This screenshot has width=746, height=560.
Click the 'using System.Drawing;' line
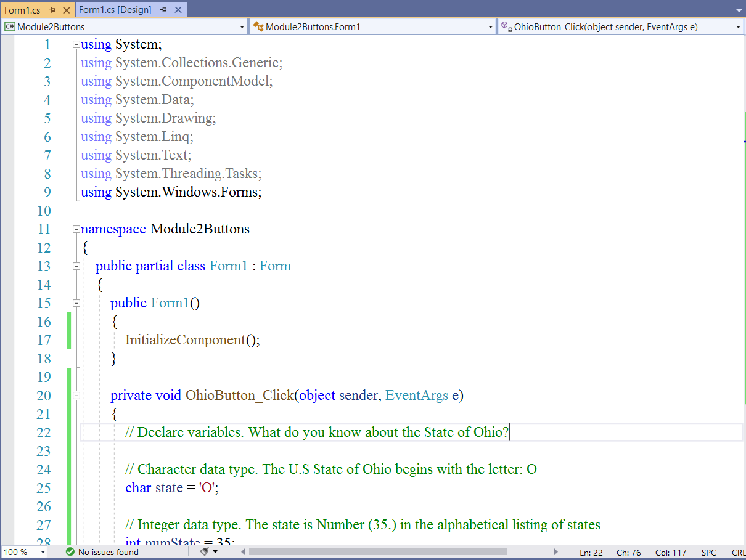[149, 118]
